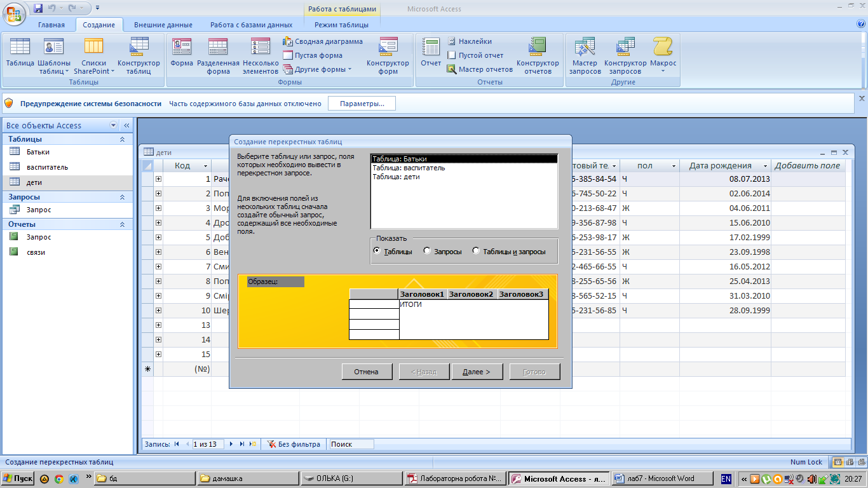Click Наклейки in the Отчеты group
868x488 pixels.
coord(470,41)
